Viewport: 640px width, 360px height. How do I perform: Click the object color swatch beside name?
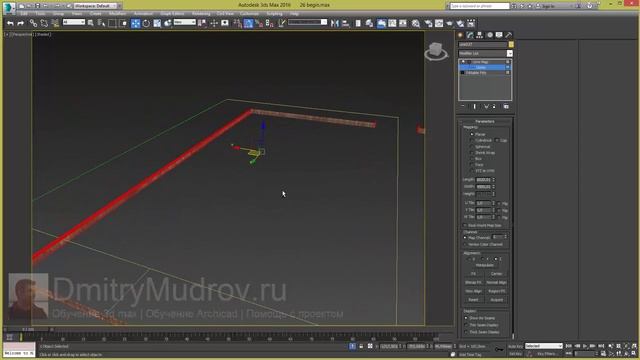pos(511,44)
